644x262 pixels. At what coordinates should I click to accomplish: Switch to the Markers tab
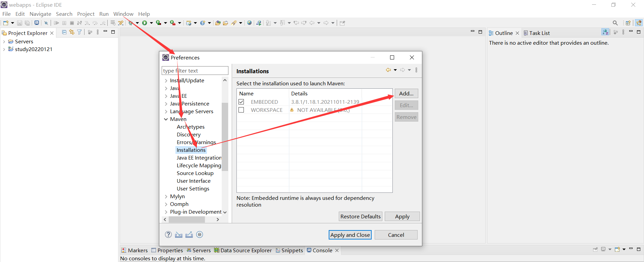point(135,250)
